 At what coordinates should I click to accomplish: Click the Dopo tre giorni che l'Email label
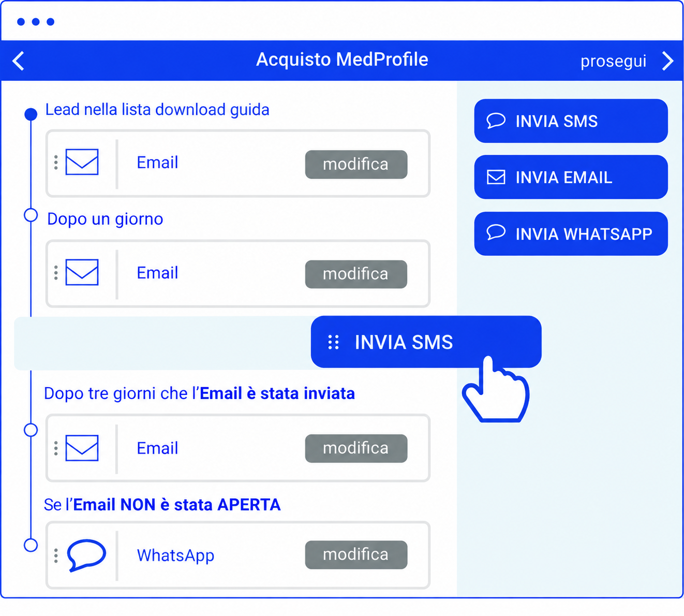(x=199, y=394)
